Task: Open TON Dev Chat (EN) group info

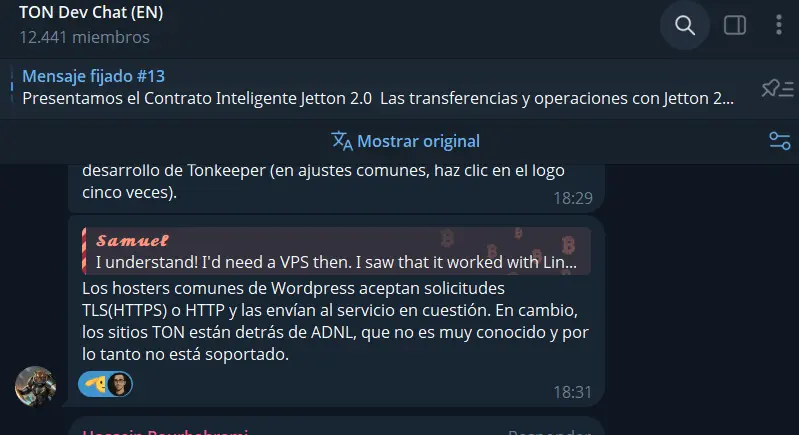Action: [91, 12]
